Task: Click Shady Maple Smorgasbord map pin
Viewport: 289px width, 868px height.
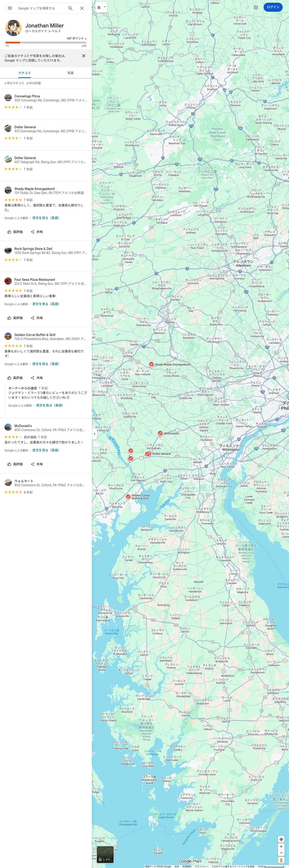Action: click(151, 364)
